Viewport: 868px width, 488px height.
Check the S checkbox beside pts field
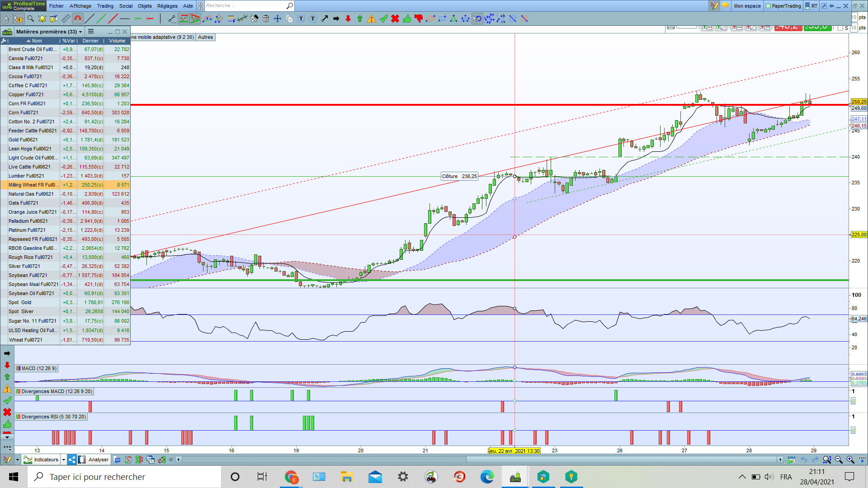click(840, 28)
